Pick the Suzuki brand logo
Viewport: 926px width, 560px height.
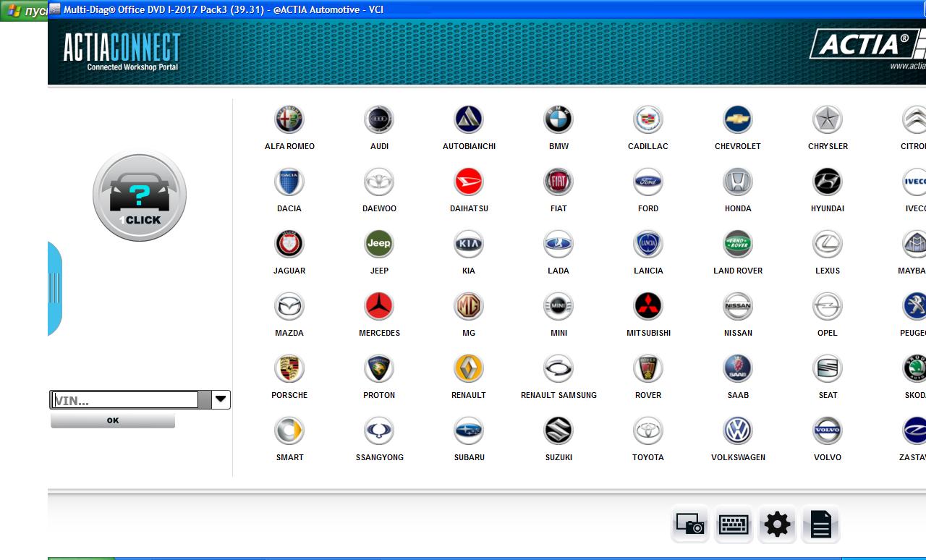point(558,430)
